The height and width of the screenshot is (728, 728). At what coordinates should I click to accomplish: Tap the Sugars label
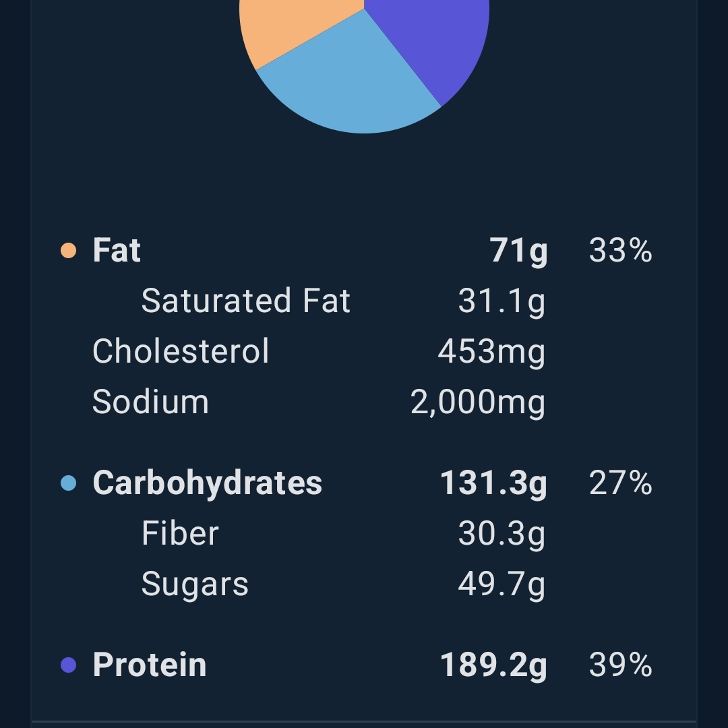[195, 584]
